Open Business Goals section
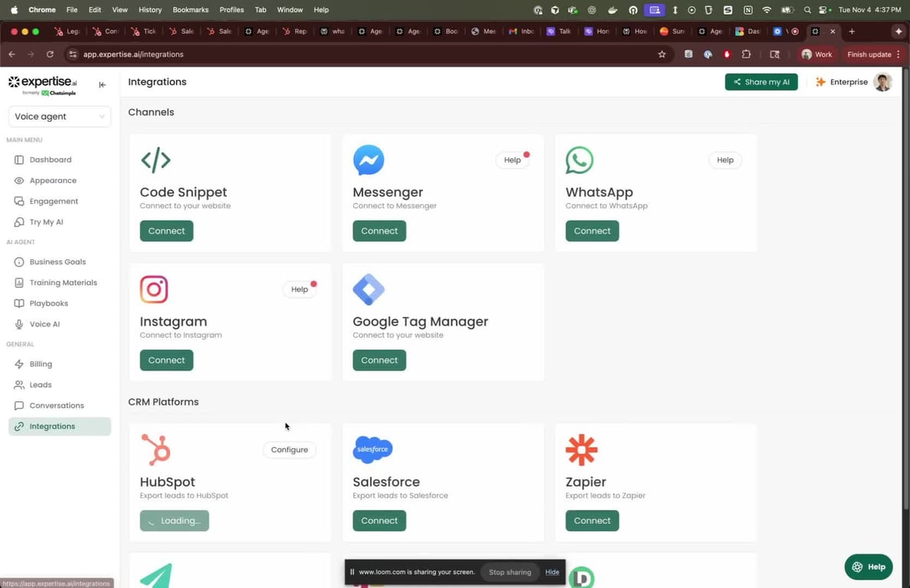Viewport: 910px width, 588px height. 57,262
